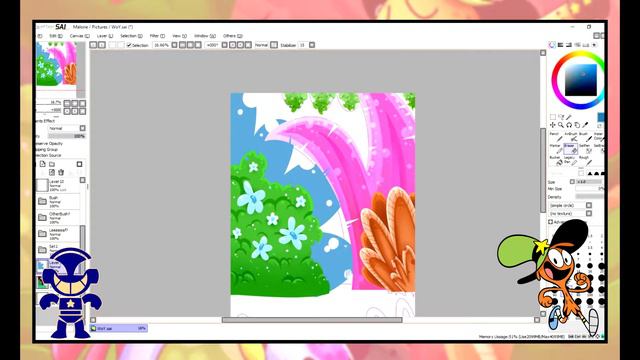Adjust the brush Size slider

tap(589, 182)
